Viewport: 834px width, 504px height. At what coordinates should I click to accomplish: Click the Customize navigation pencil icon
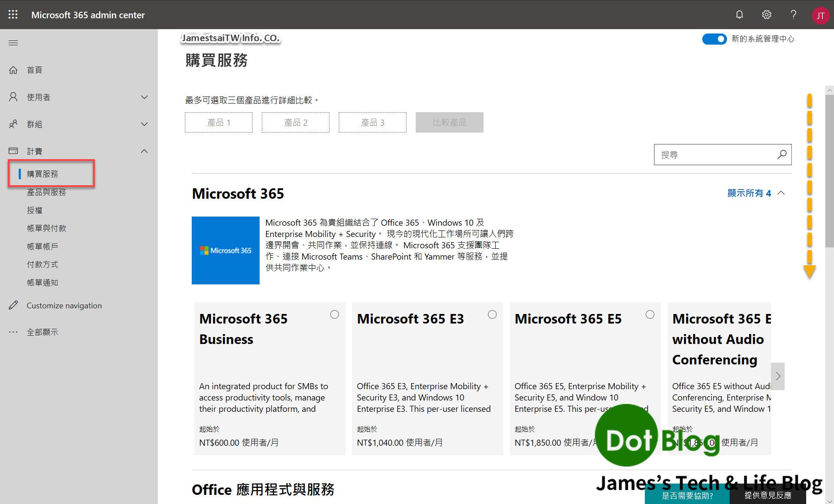click(13, 305)
